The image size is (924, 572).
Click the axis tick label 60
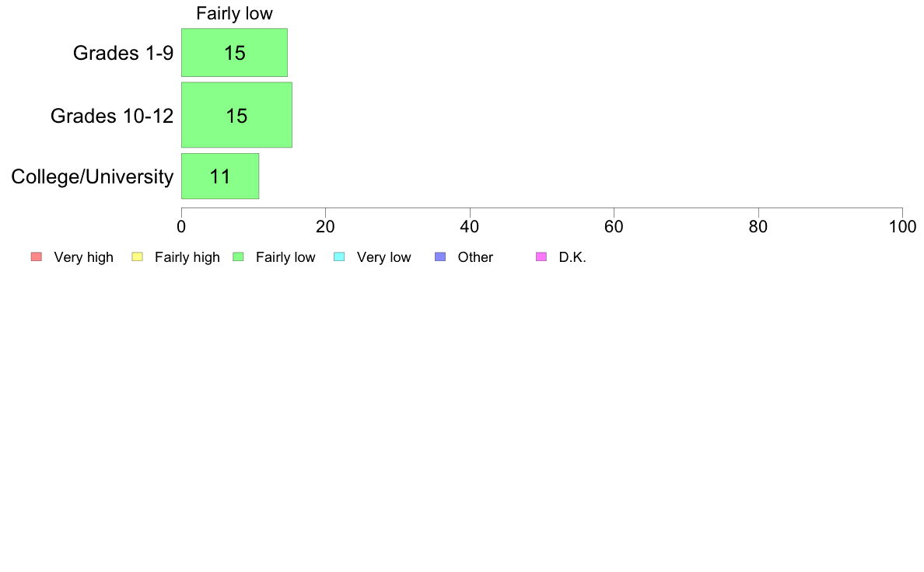[x=614, y=227]
